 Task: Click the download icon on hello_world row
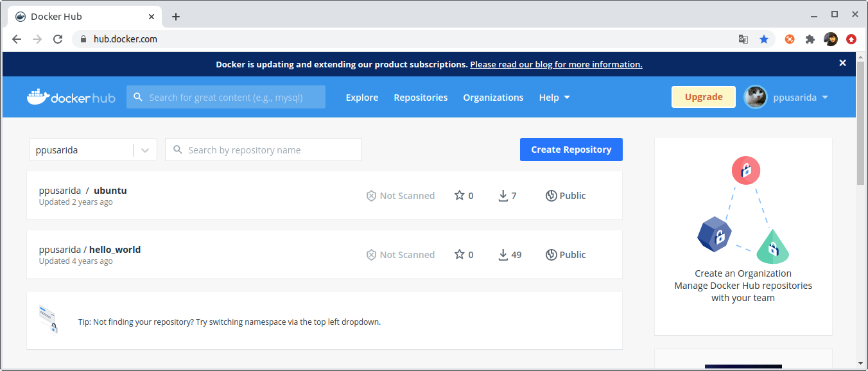pos(503,255)
